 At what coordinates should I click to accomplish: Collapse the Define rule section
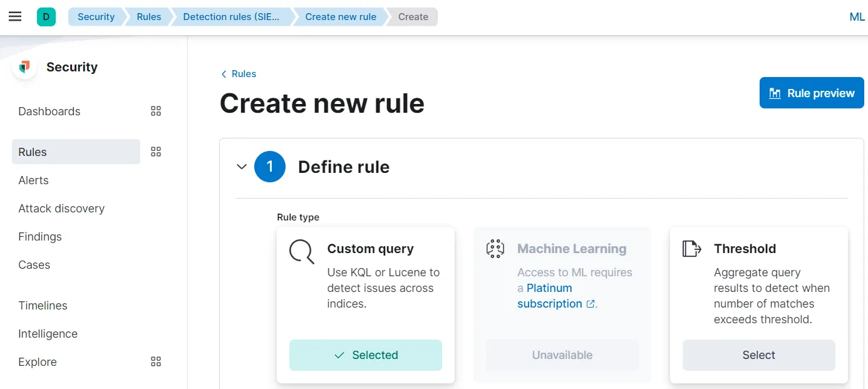[x=242, y=167]
